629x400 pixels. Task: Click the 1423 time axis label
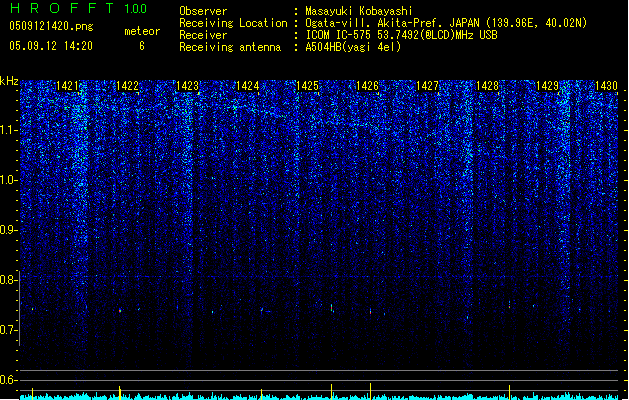coord(187,86)
